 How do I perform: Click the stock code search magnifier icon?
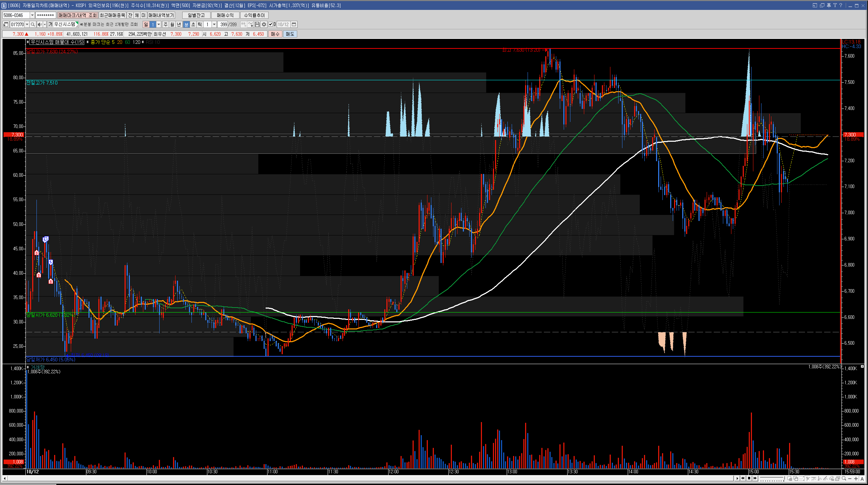coord(33,24)
